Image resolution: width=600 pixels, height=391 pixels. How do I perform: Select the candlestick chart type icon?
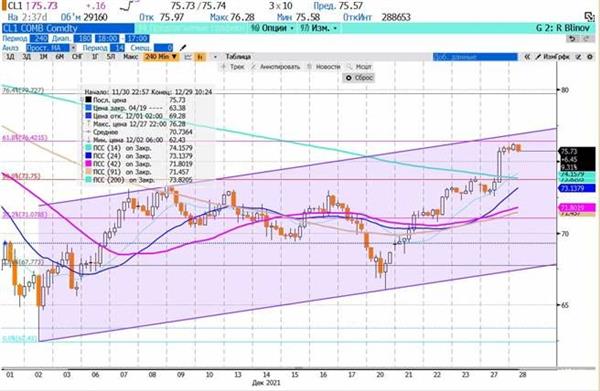click(x=200, y=57)
